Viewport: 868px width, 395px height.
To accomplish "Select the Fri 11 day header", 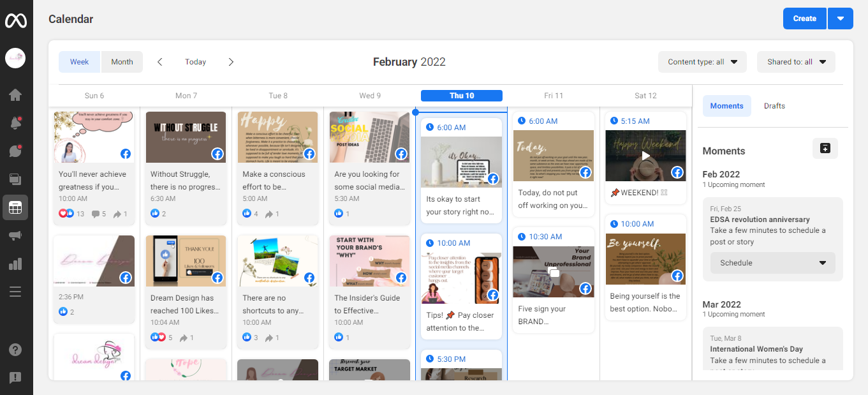I will [554, 96].
